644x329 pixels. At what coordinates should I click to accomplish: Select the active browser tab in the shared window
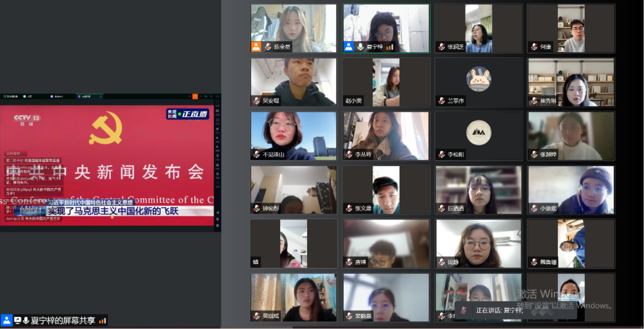pyautogui.click(x=89, y=96)
